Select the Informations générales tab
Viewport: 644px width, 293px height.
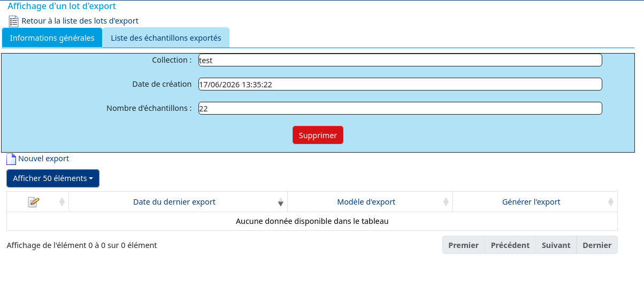tap(52, 38)
